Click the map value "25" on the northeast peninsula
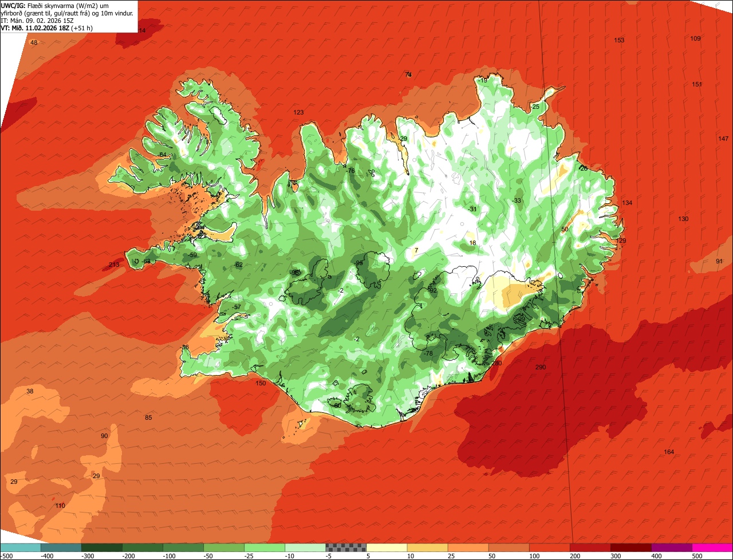The height and width of the screenshot is (560, 733). point(536,107)
